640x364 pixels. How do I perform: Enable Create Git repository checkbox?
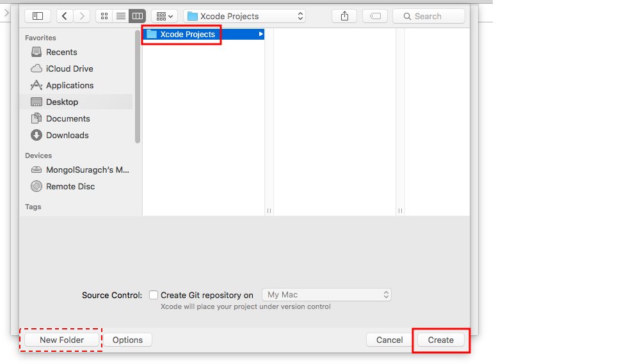154,295
